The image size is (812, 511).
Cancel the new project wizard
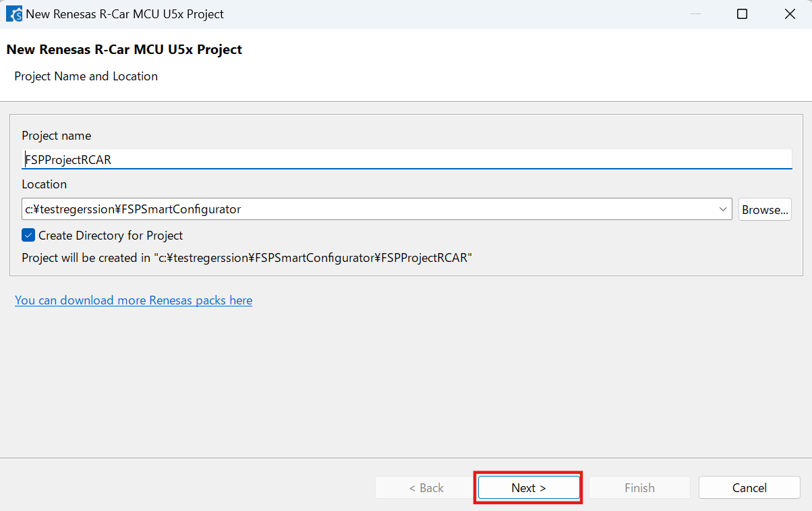[x=749, y=487]
